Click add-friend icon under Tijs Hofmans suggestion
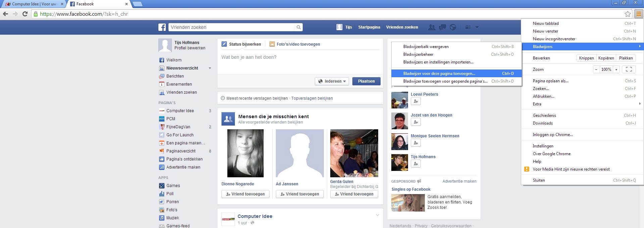The image size is (644, 228). pos(416,164)
